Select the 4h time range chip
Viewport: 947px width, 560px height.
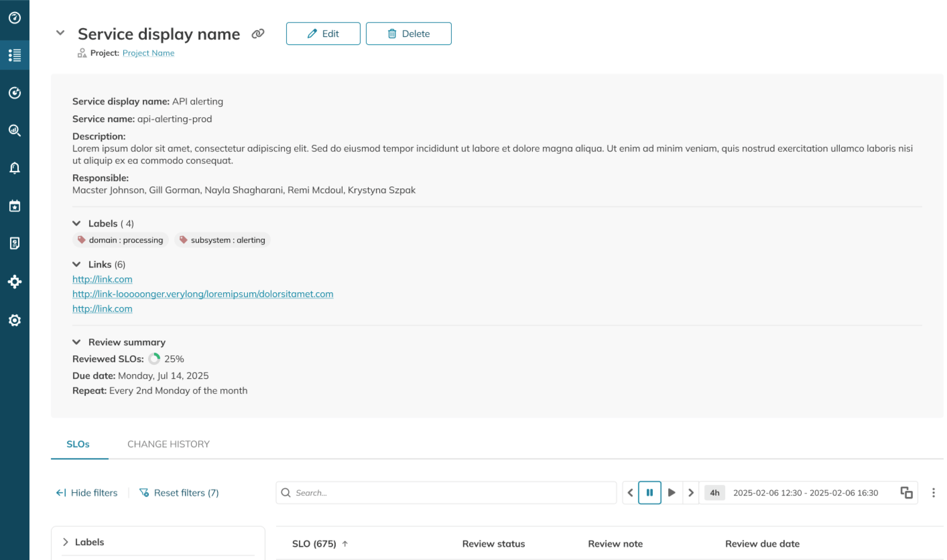(x=714, y=492)
